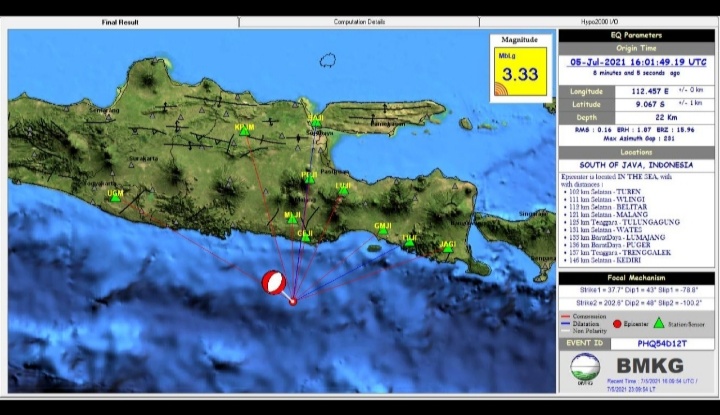Click the Focal Mechanism header bar
720x415 pixels.
pyautogui.click(x=636, y=278)
